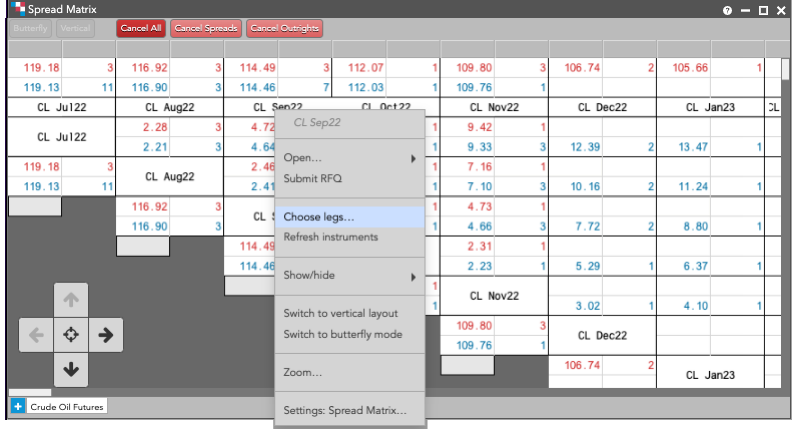Screen dimensions: 797x430
Task: Click the right arrow navigation button
Action: pos(106,335)
